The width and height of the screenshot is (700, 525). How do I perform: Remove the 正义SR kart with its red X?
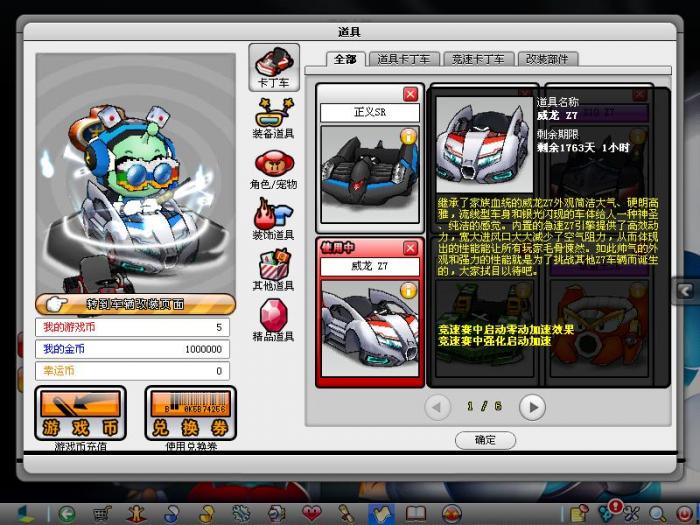[x=410, y=94]
